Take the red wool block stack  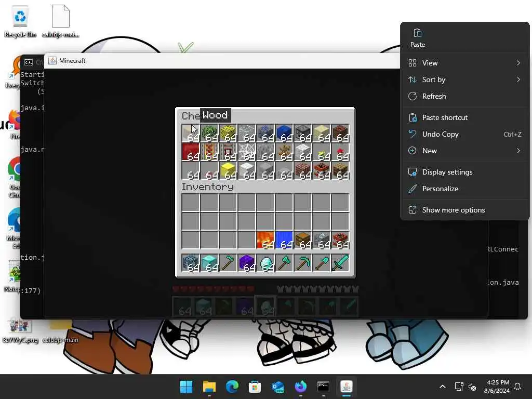[x=190, y=152]
